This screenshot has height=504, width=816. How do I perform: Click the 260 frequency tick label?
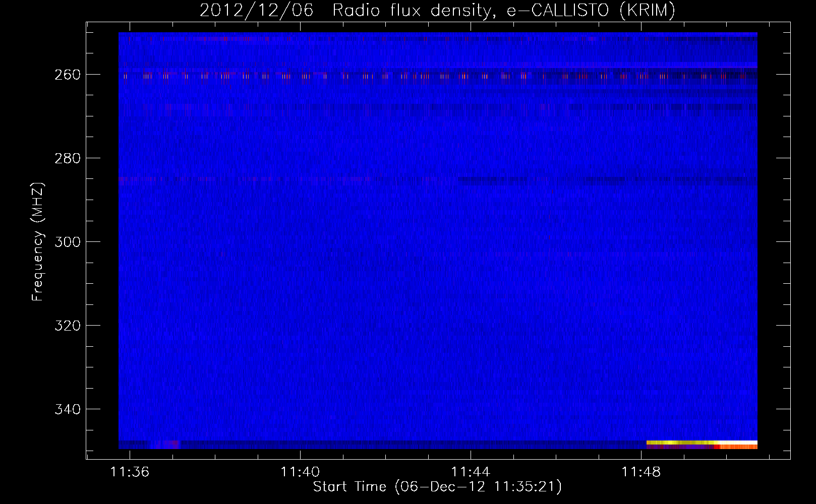click(67, 75)
